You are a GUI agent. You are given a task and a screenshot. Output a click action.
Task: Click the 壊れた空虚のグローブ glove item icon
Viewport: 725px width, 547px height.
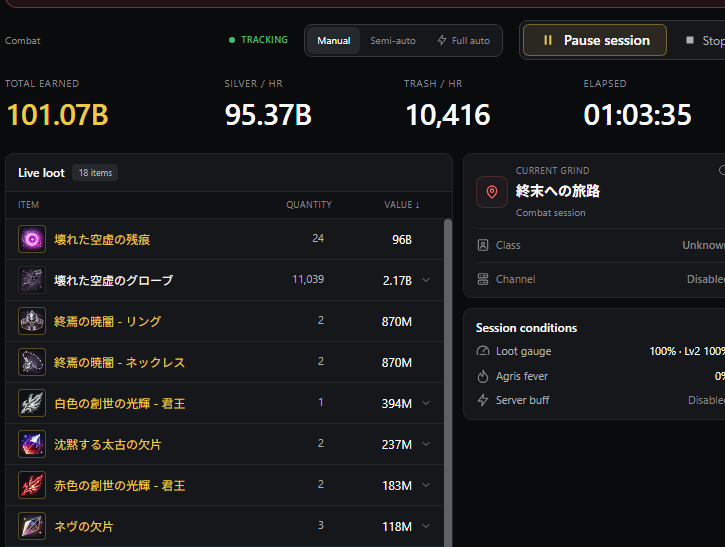(x=32, y=280)
